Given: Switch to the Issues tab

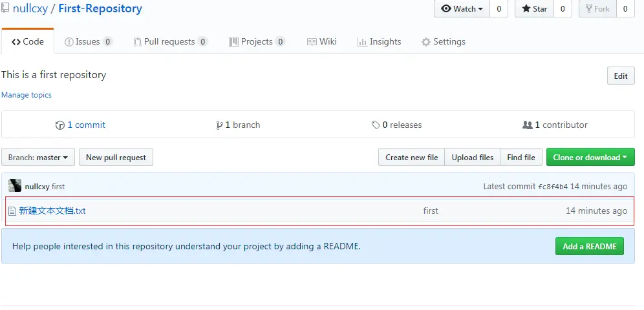Looking at the screenshot, I should 89,41.
